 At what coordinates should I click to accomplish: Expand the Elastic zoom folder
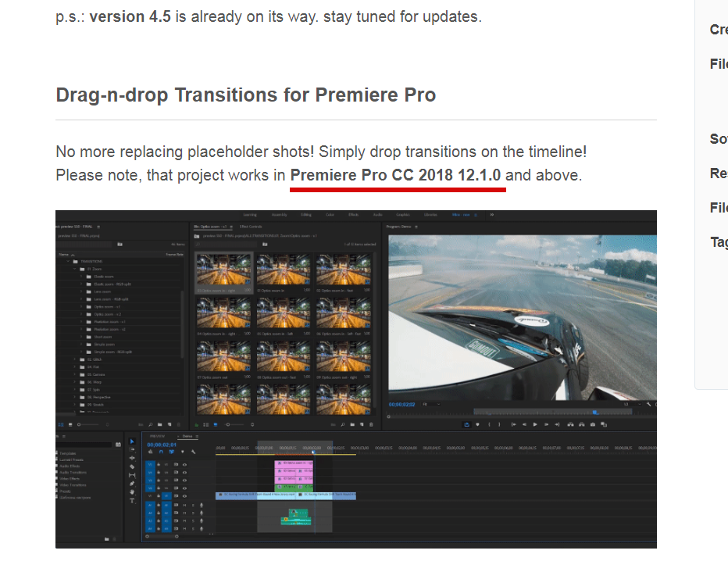(81, 277)
